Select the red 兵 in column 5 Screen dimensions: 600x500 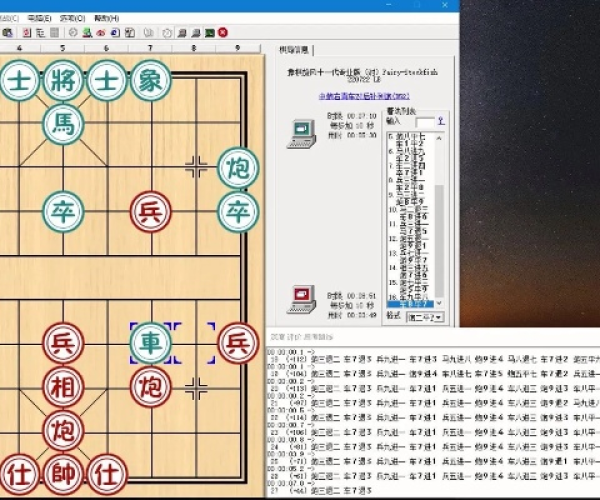point(63,342)
